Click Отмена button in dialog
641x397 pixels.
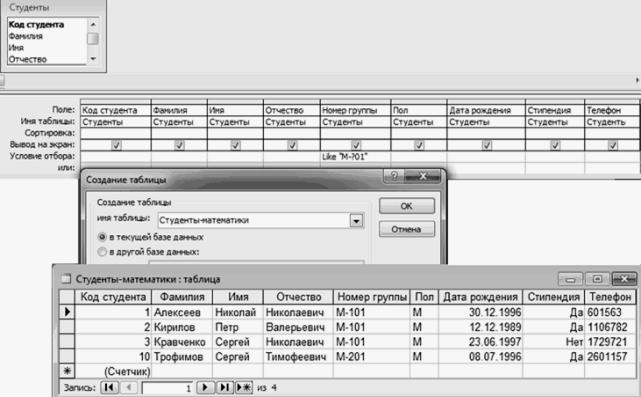(407, 229)
